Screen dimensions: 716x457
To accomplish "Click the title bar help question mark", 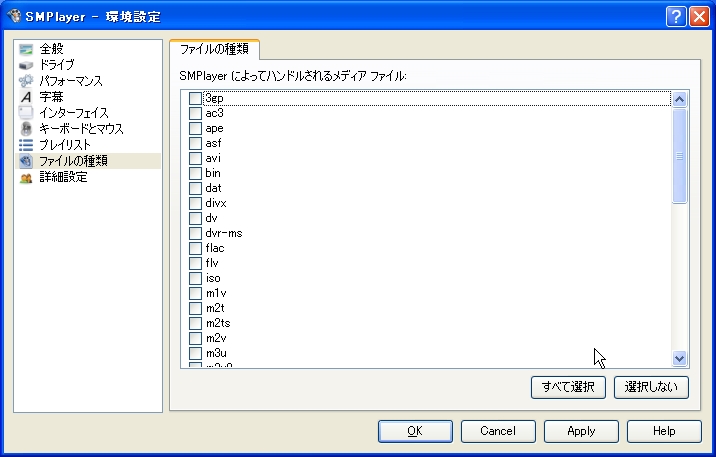I will (x=676, y=17).
